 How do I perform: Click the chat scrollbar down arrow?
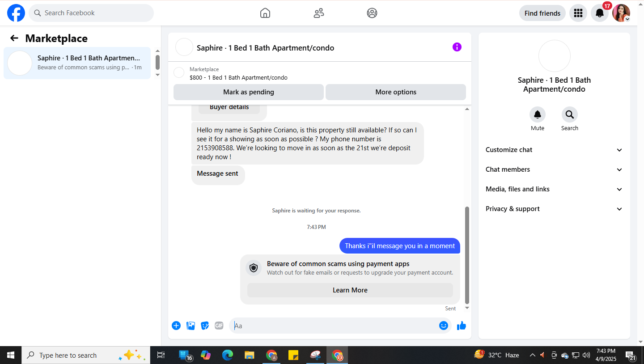click(467, 308)
